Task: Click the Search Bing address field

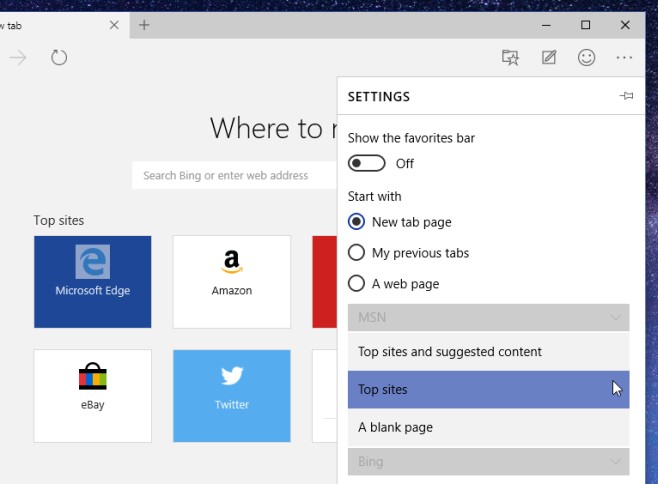Action: (x=235, y=175)
